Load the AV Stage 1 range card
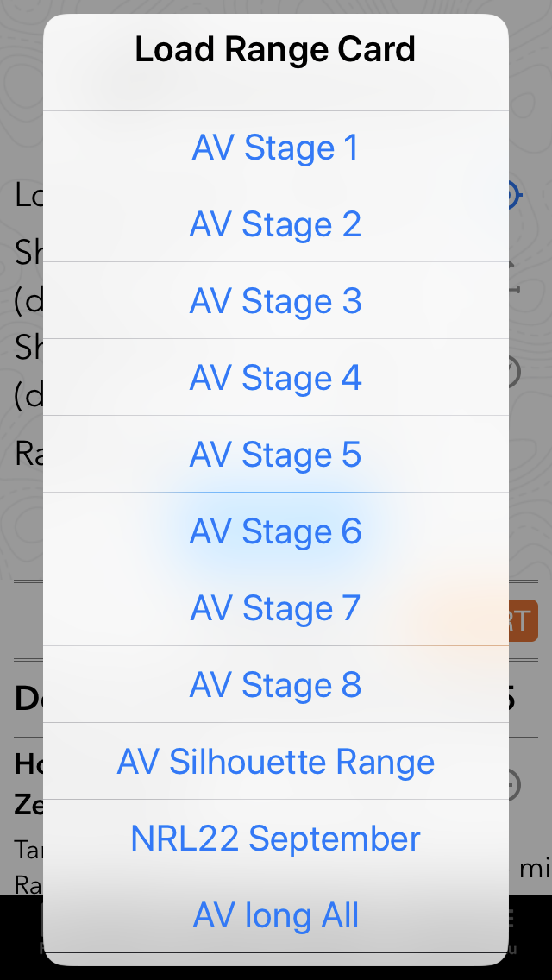552x980 pixels. (x=276, y=148)
